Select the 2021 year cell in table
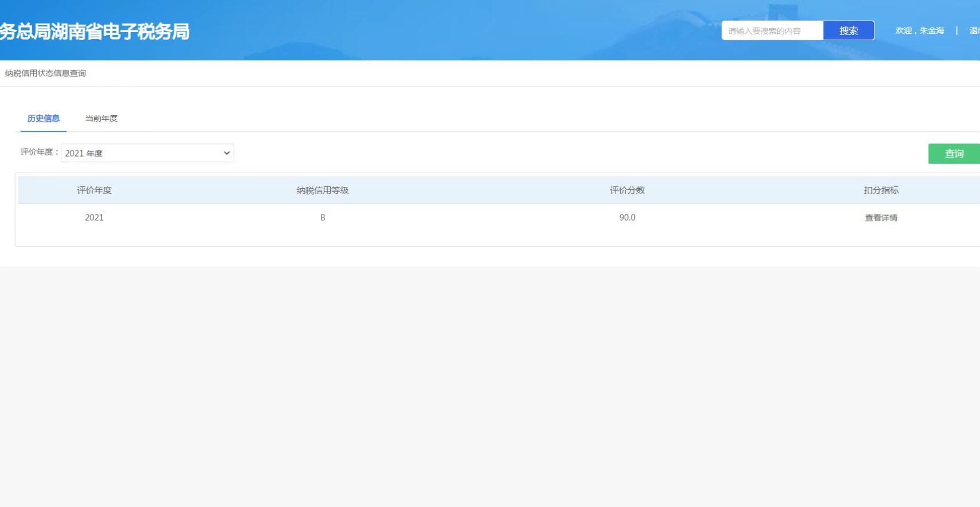Viewport: 980px width, 507px height. tap(94, 217)
